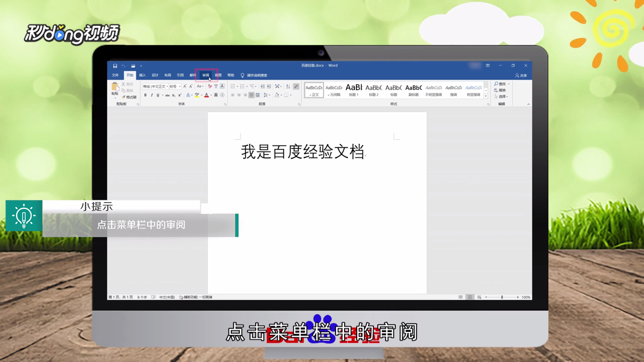Click the ribbon display options icon
The width and height of the screenshot is (644, 362).
488,65
